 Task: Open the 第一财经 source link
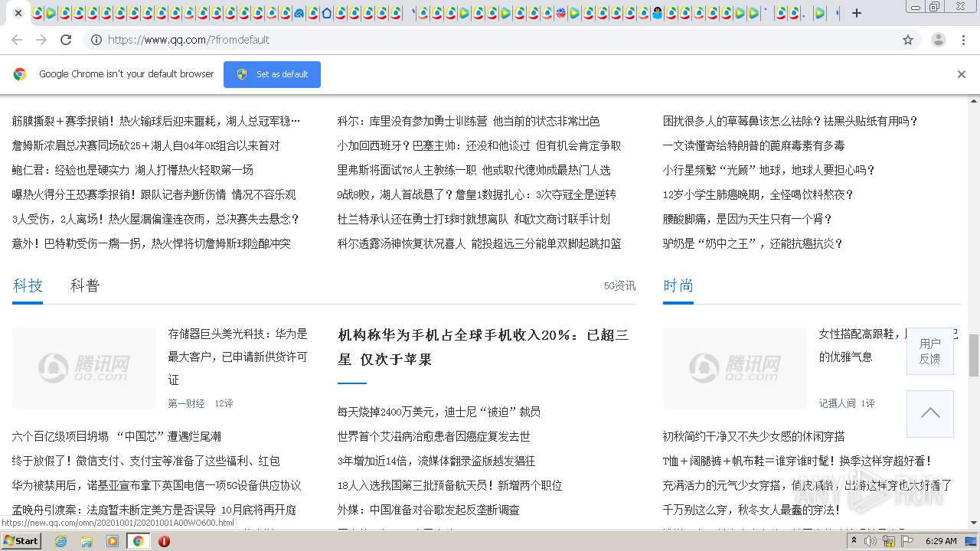pyautogui.click(x=187, y=403)
